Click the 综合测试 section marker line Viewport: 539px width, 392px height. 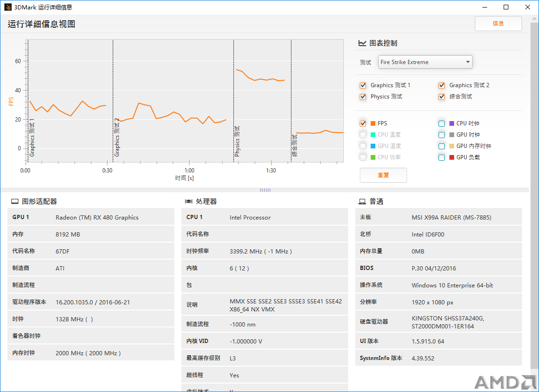click(291, 101)
